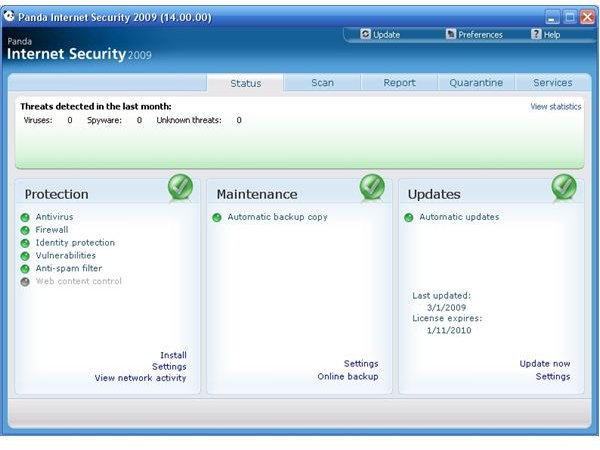The image size is (600, 450).
Task: Click green dot next to Anti-spam filter
Action: coord(25,269)
